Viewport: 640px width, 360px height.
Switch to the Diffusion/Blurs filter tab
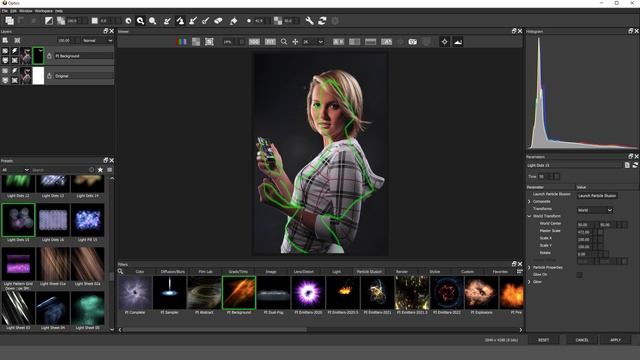[x=173, y=271]
